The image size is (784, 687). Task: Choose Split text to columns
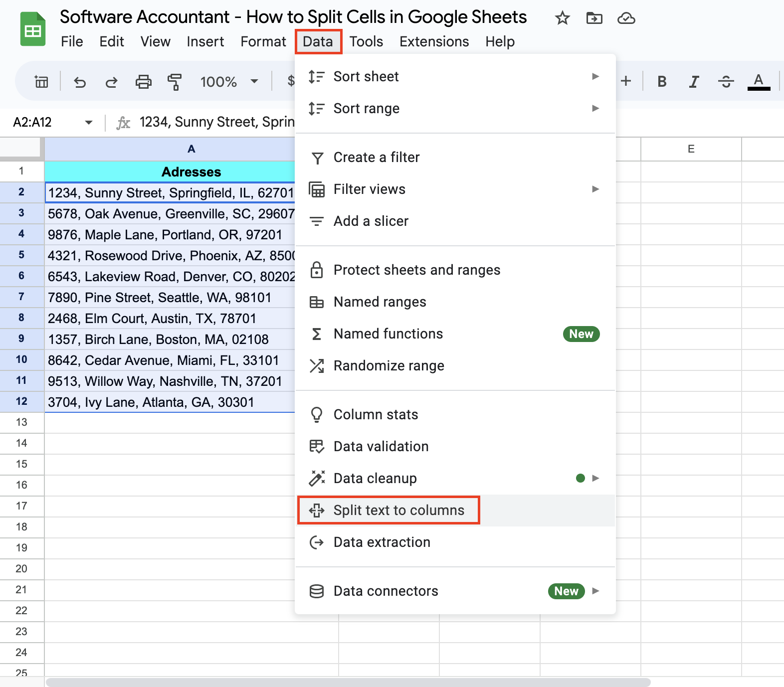(x=455, y=511)
